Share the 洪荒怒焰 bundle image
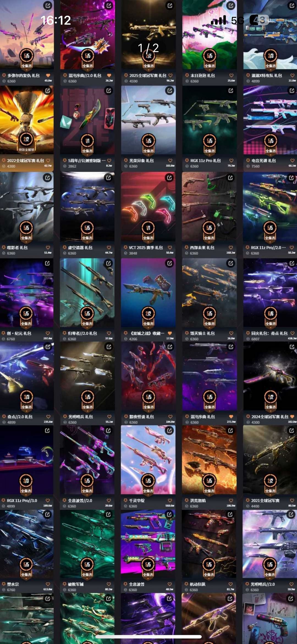297x644 pixels. click(x=230, y=430)
